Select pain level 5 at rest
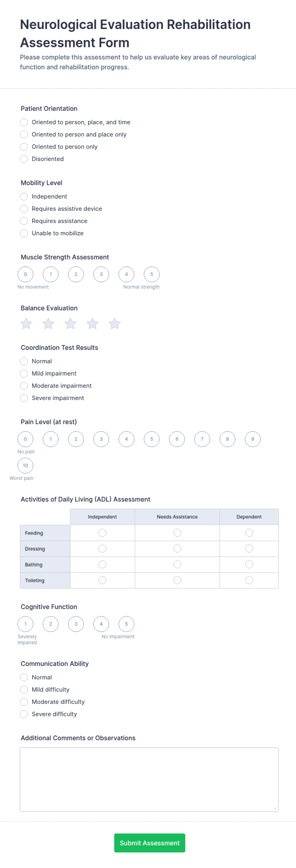This screenshot has width=296, height=868. point(152,439)
